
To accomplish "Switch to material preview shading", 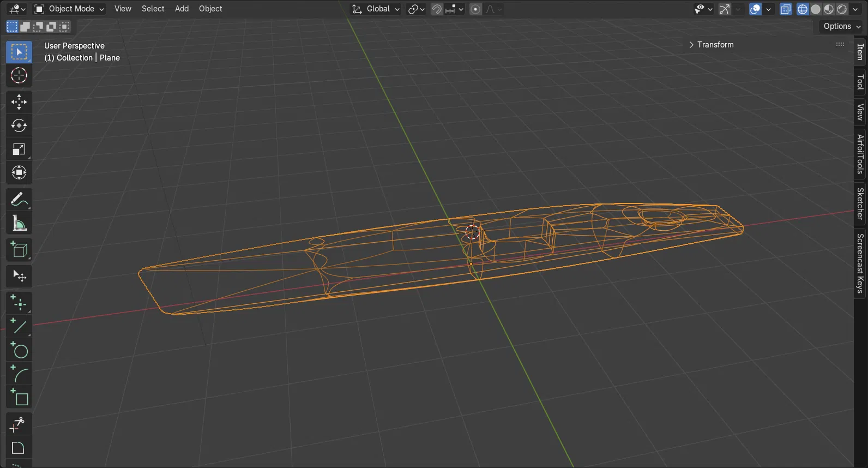I will point(829,9).
